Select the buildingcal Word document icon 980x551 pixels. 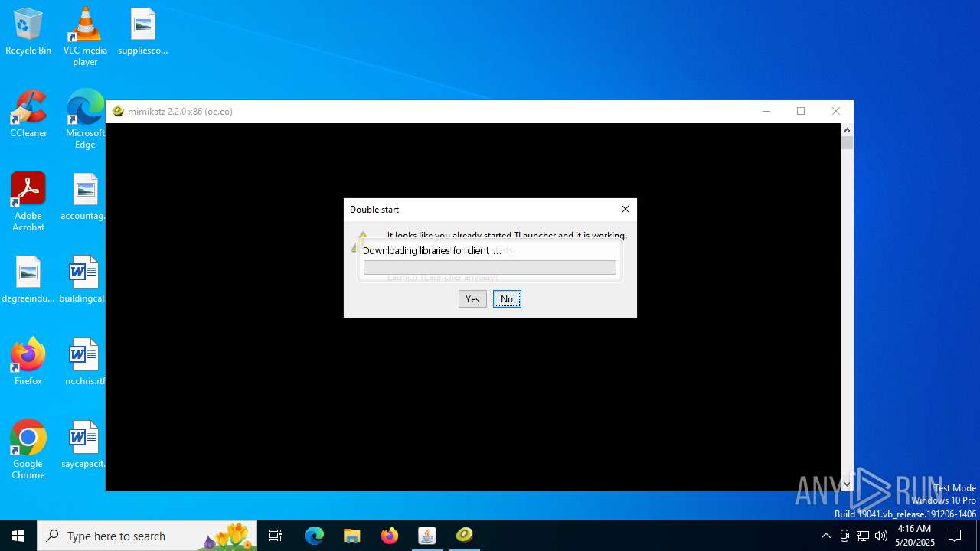(x=83, y=280)
